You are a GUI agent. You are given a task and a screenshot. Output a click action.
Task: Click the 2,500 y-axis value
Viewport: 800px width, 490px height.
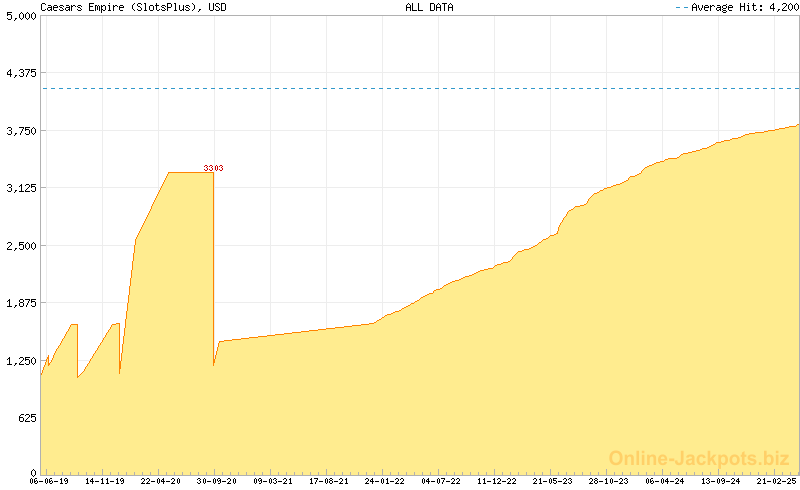pos(19,245)
